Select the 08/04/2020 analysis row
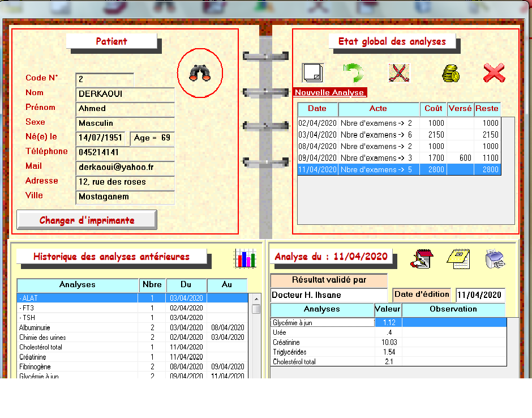532x418 pixels. point(399,146)
